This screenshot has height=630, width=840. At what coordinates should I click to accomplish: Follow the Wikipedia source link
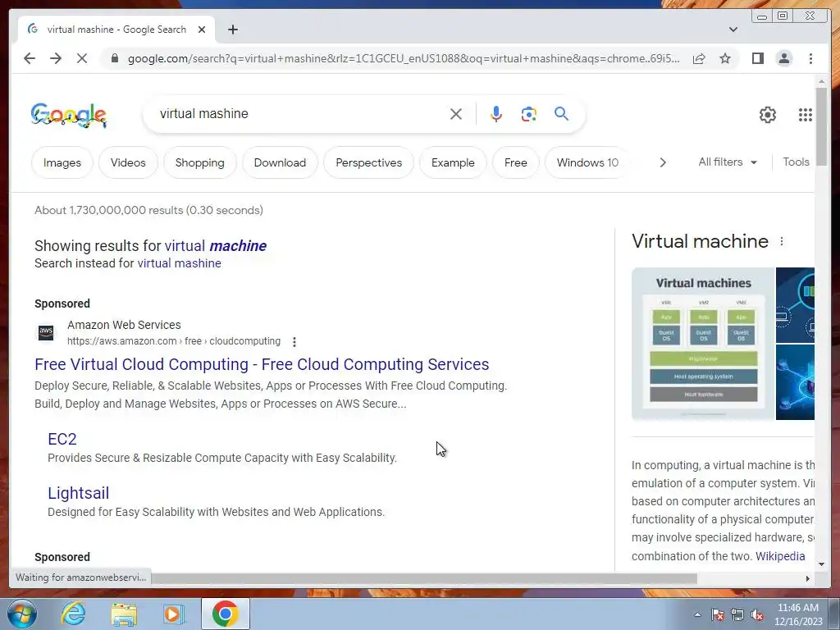780,556
